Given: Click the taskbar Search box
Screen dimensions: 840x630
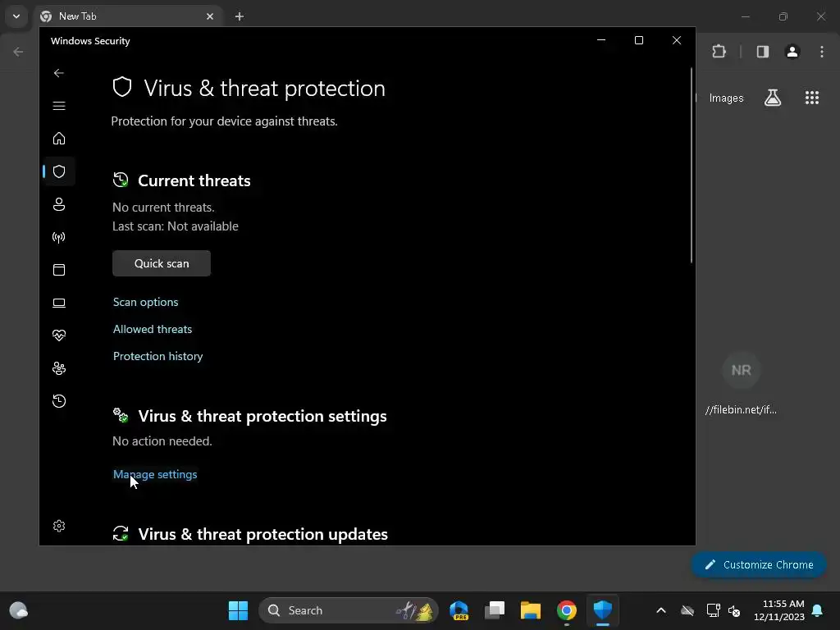Looking at the screenshot, I should (x=348, y=610).
